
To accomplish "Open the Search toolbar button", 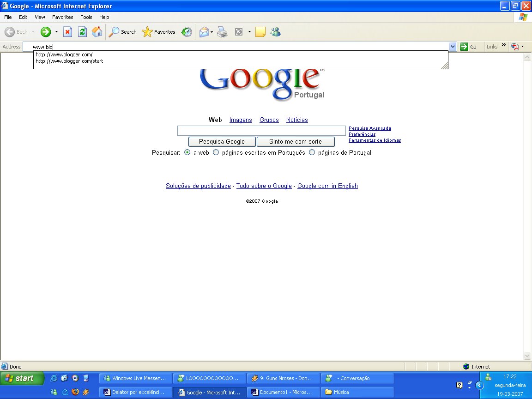I will coord(122,32).
